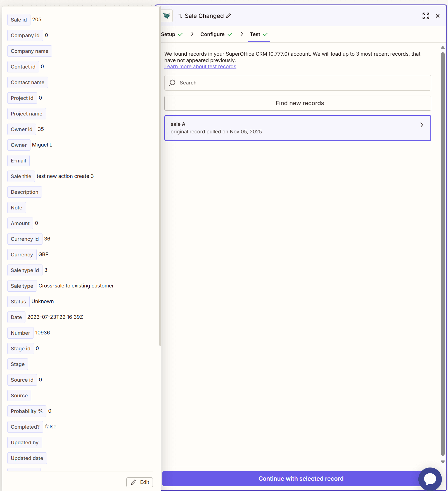Click the search magnifier icon
Image resolution: width=448 pixels, height=491 pixels.
(x=172, y=83)
